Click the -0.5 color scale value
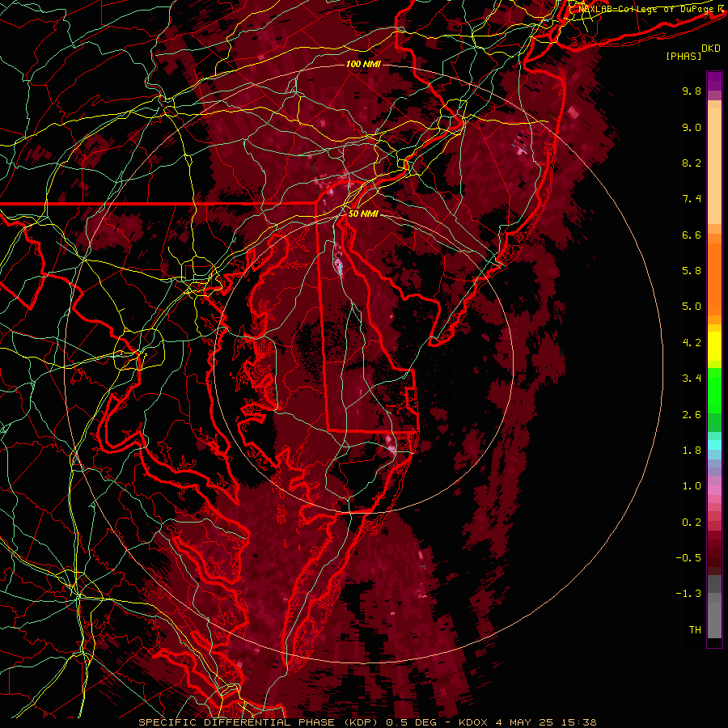The height and width of the screenshot is (728, 728). (x=688, y=558)
